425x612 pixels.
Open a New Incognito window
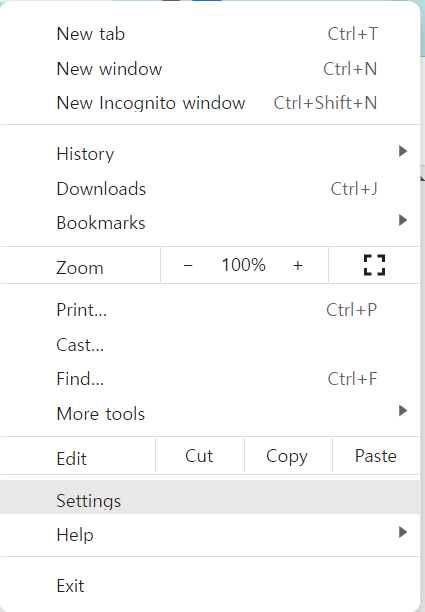pyautogui.click(x=210, y=103)
